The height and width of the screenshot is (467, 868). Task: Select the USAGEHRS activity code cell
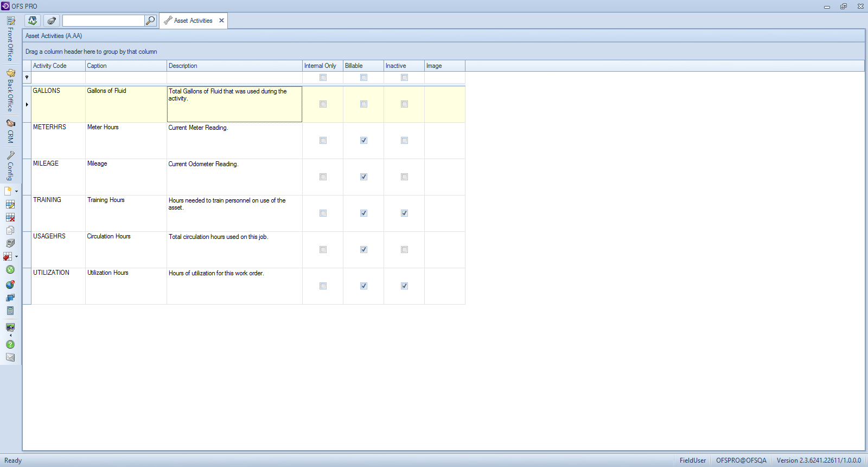58,250
